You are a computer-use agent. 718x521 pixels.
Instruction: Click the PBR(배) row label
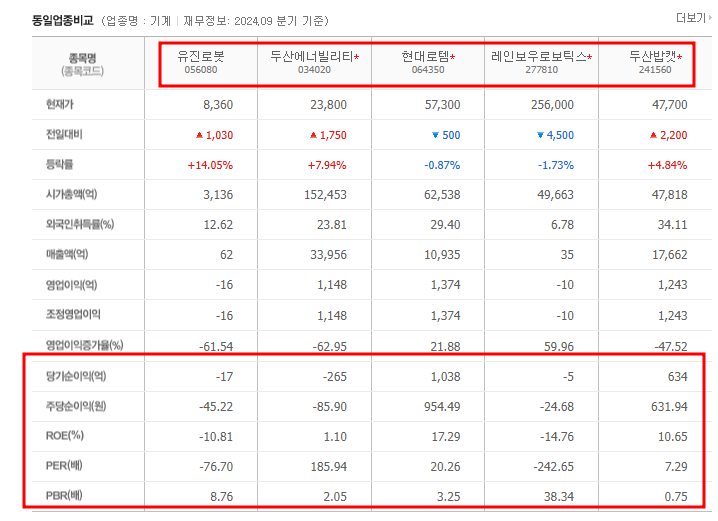pos(64,496)
